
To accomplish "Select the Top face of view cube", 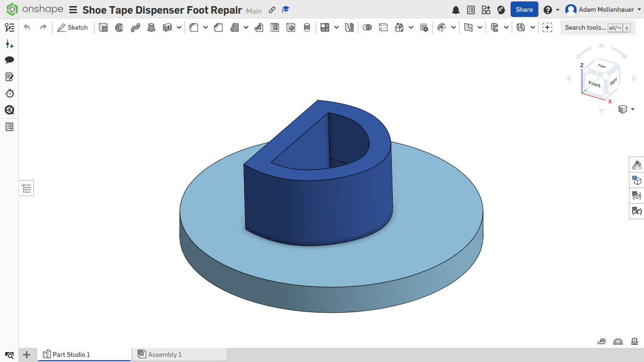I will click(601, 66).
